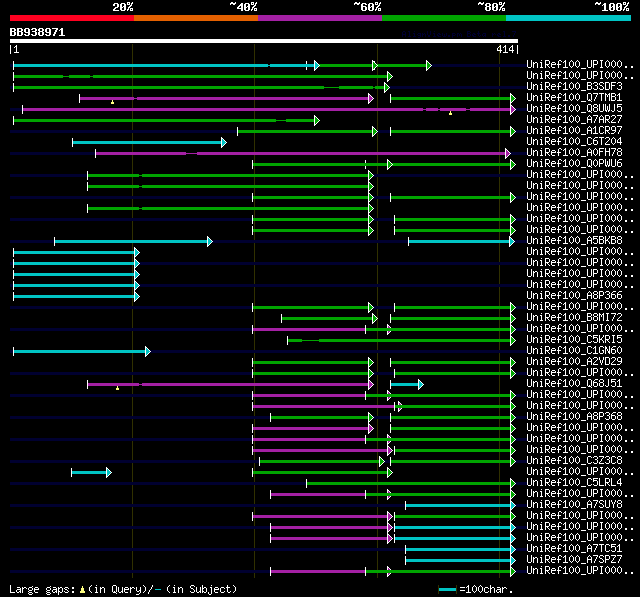The width and height of the screenshot is (640, 597).
Task: Click the cyan alignment bar in A8P366 row
Action: (x=76, y=296)
